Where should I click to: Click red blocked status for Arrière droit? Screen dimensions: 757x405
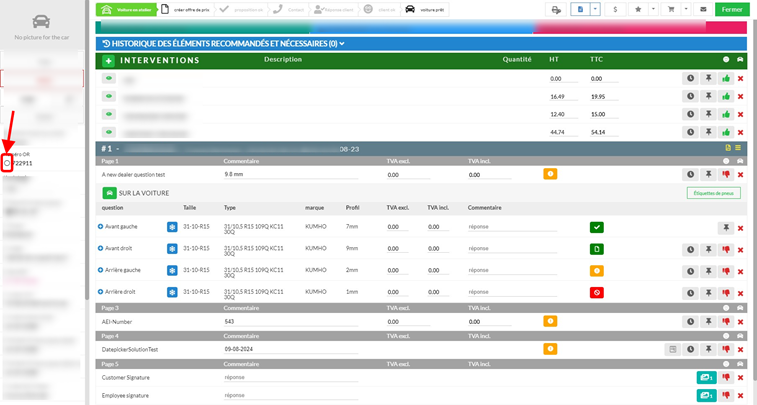click(597, 293)
